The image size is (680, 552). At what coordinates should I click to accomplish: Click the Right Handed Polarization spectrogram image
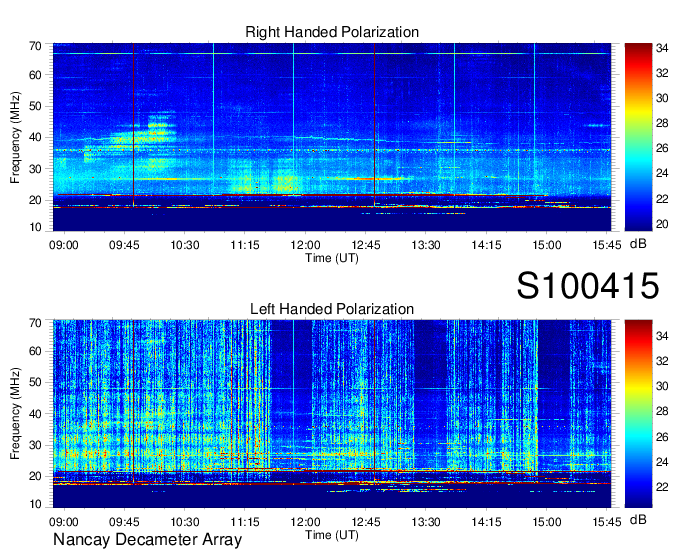coord(332,137)
